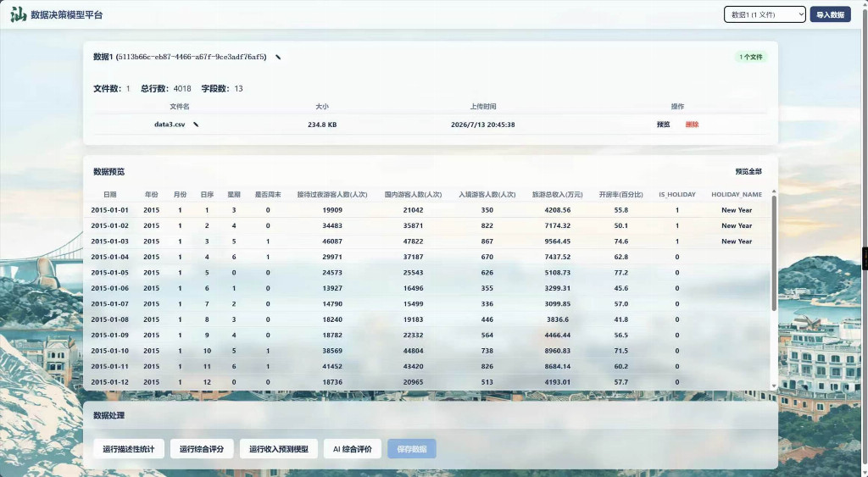
Task: Click revenue value 3836.6
Action: (558, 320)
